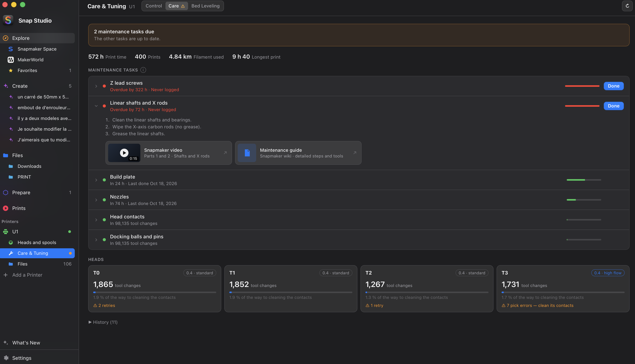
Task: Expand the Z lead screws task
Action: [96, 86]
